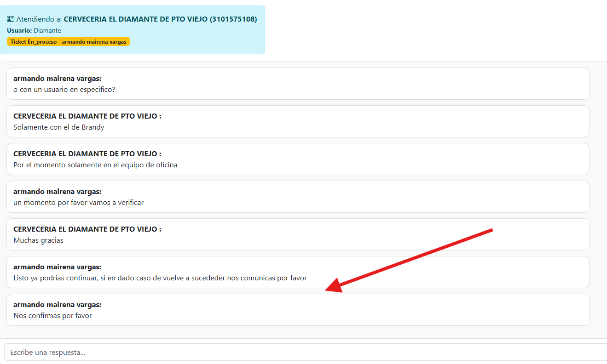Click sender name above 'Listo ya podrias continuar'
The image size is (607, 364).
pyautogui.click(x=57, y=267)
